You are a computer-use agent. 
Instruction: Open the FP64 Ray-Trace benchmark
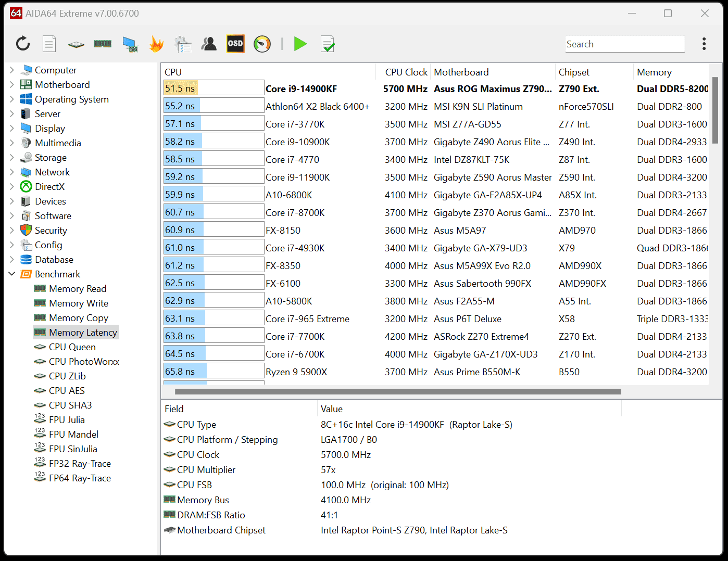point(80,478)
